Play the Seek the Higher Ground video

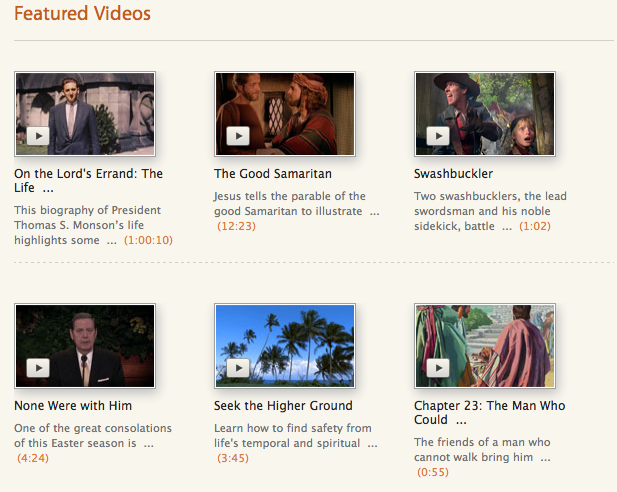pos(238,368)
